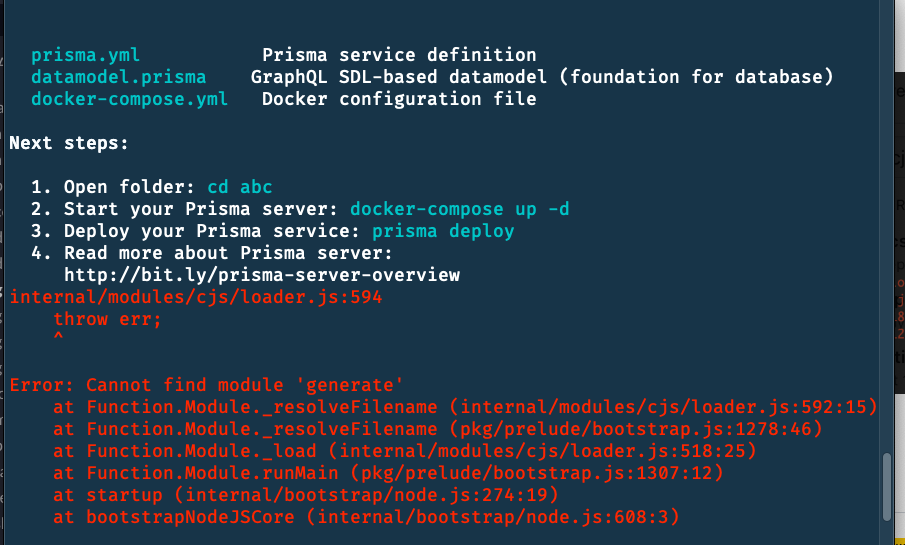Click the internal/modules/cjs/loader.js:594 path
The image size is (905, 545).
pos(196,297)
